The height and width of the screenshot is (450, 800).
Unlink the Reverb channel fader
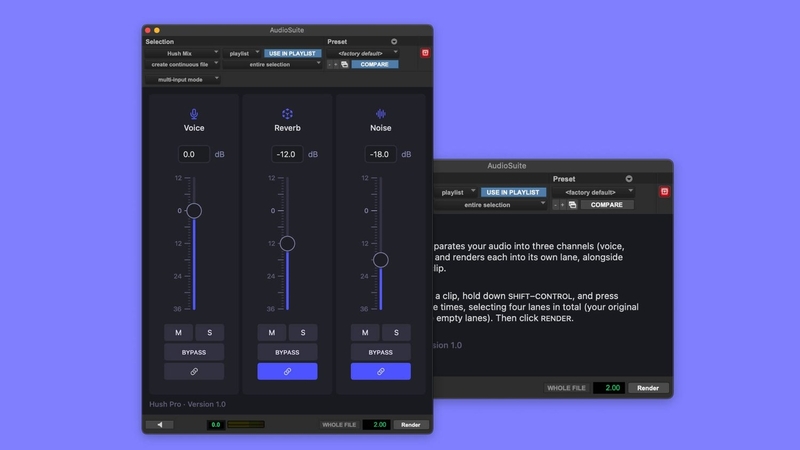(x=287, y=371)
